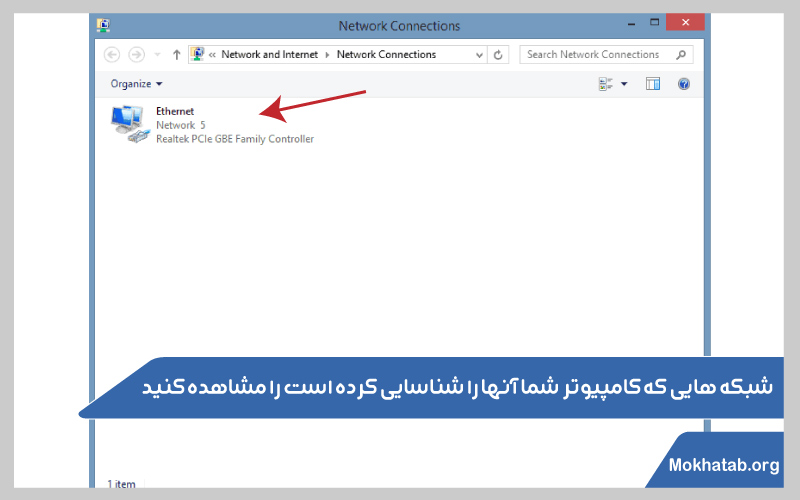Change your view icon button
The height and width of the screenshot is (500, 800).
pos(606,84)
